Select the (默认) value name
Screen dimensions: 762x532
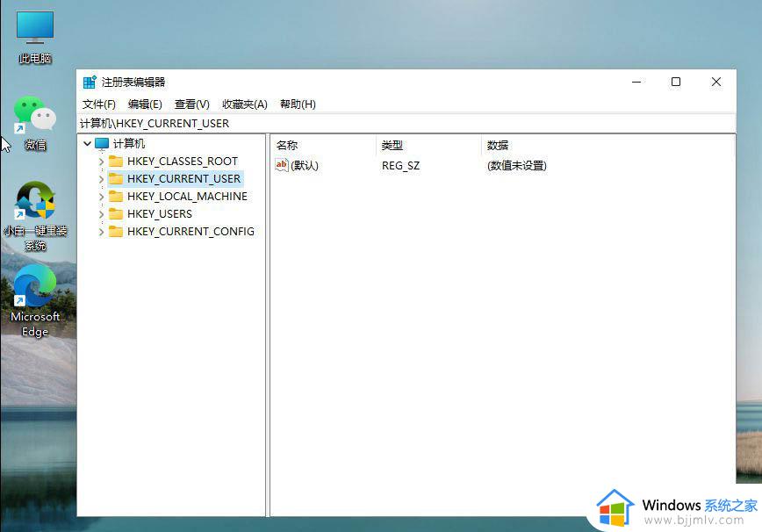point(305,166)
